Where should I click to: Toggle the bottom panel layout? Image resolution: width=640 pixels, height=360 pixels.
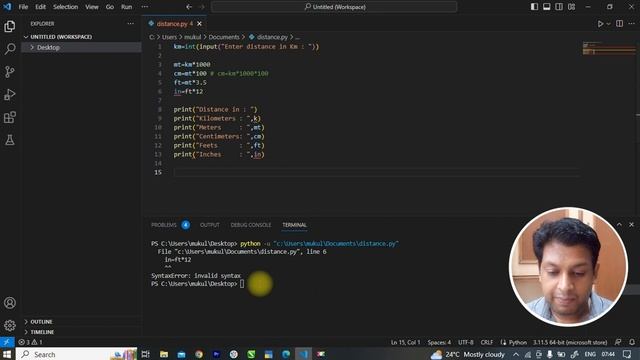click(547, 7)
